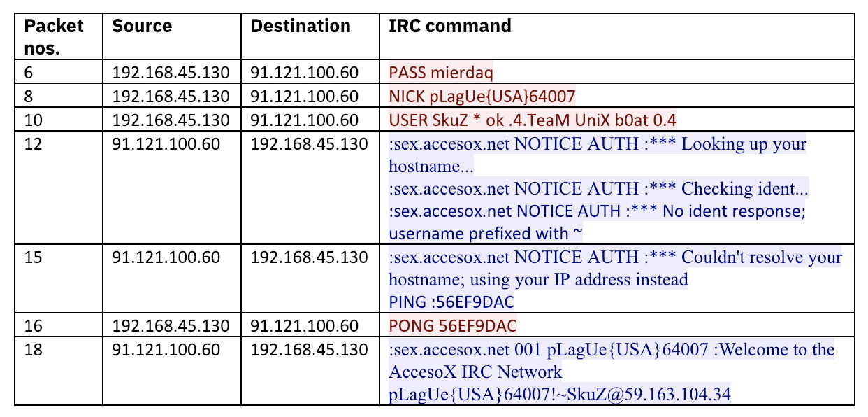Screen dimensions: 868x417
Task: Click source IP in packet 15 row
Action: (166, 257)
